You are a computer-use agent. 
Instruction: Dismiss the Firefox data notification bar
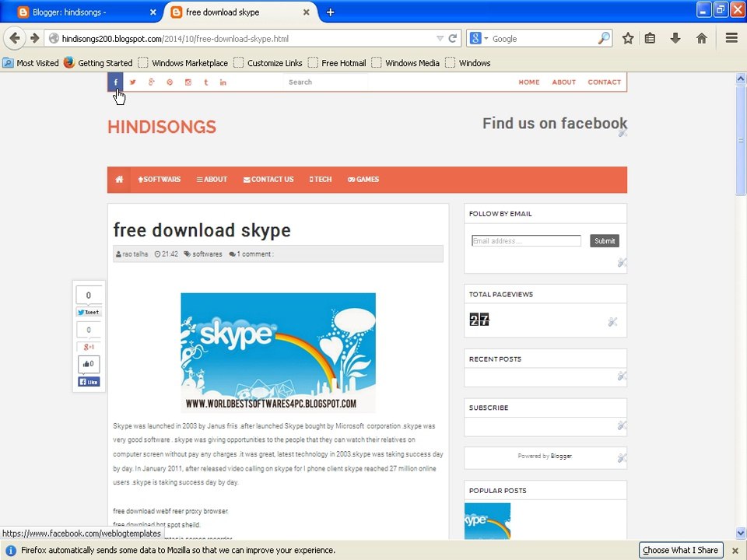tap(735, 551)
